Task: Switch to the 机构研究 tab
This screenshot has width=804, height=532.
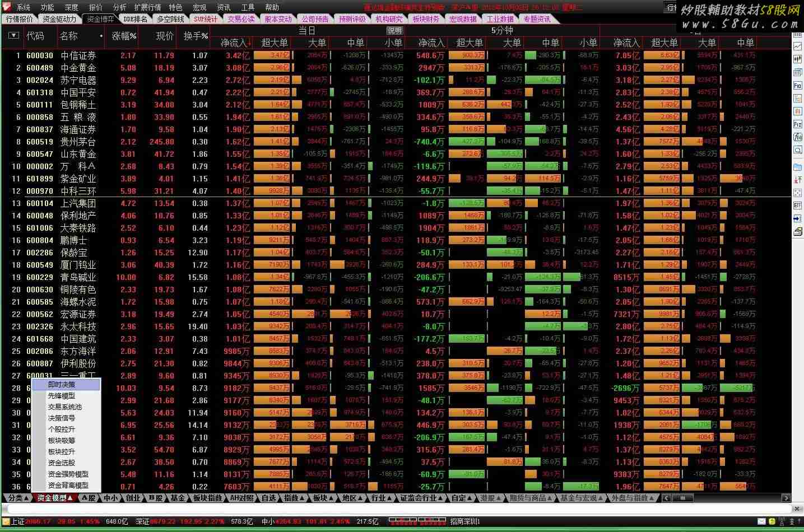Action: (x=389, y=19)
